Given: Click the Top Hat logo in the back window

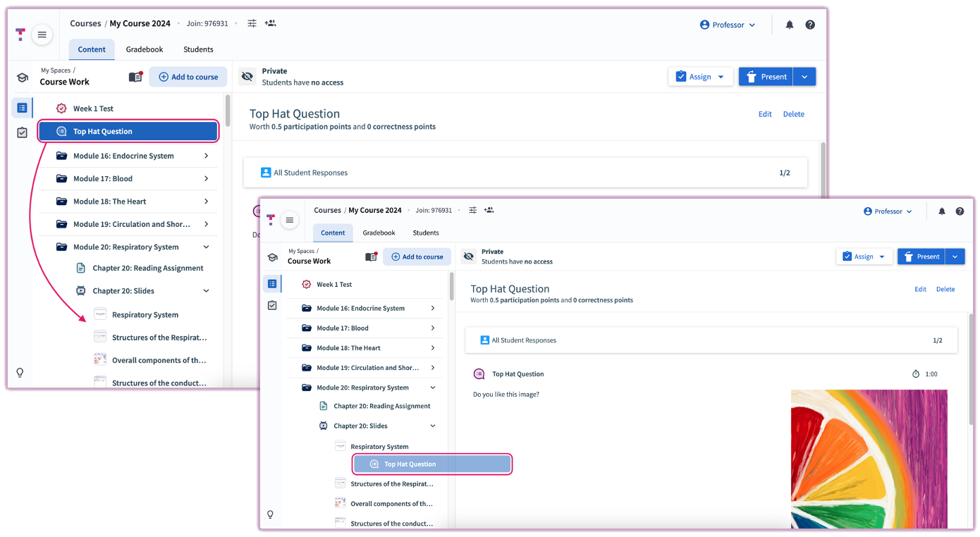Looking at the screenshot, I should [x=20, y=35].
